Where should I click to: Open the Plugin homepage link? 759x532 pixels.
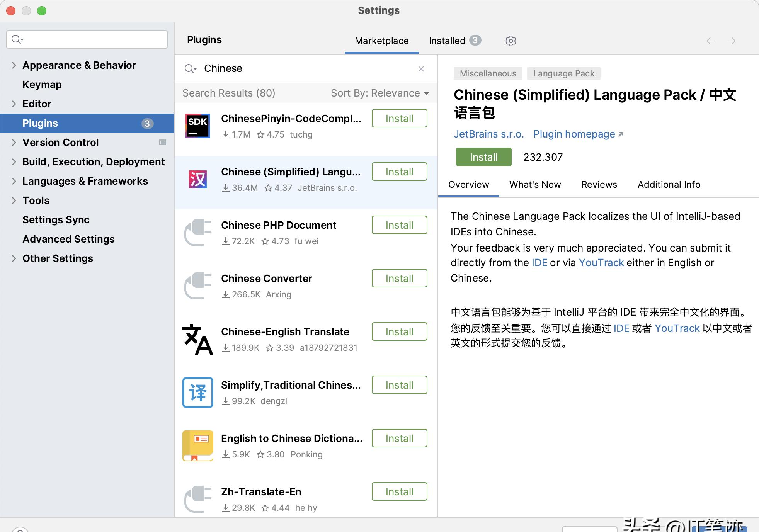[x=578, y=134]
